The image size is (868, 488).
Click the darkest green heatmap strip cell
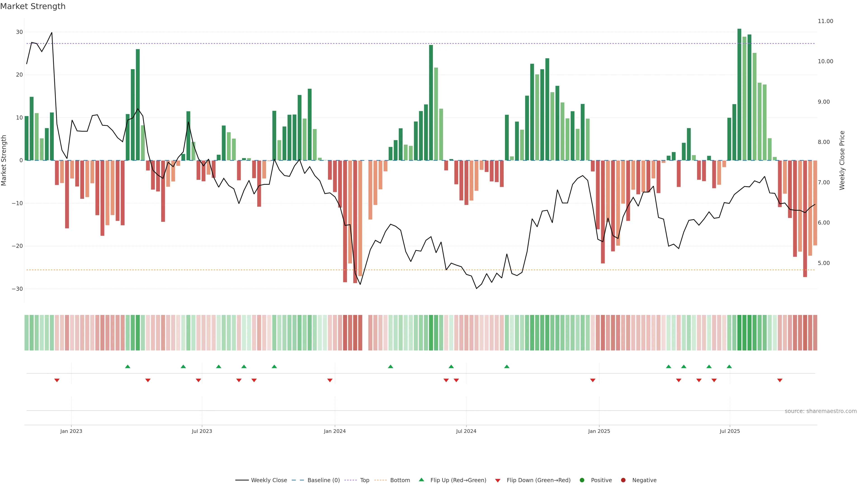coord(739,333)
